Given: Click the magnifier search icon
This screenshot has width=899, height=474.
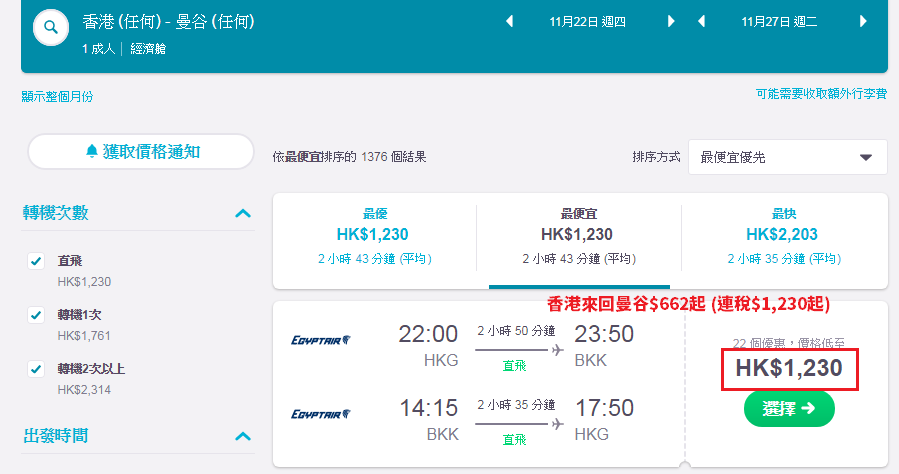Looking at the screenshot, I should click(x=51, y=27).
